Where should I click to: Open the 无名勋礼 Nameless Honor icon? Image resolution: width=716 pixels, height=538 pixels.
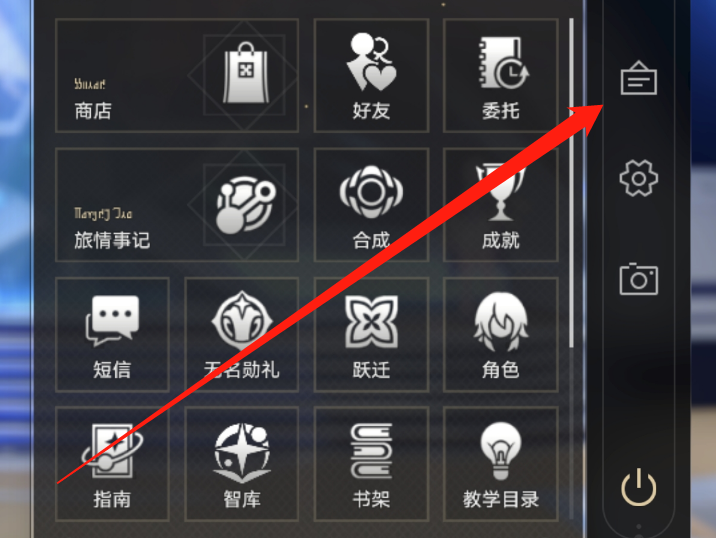click(242, 335)
